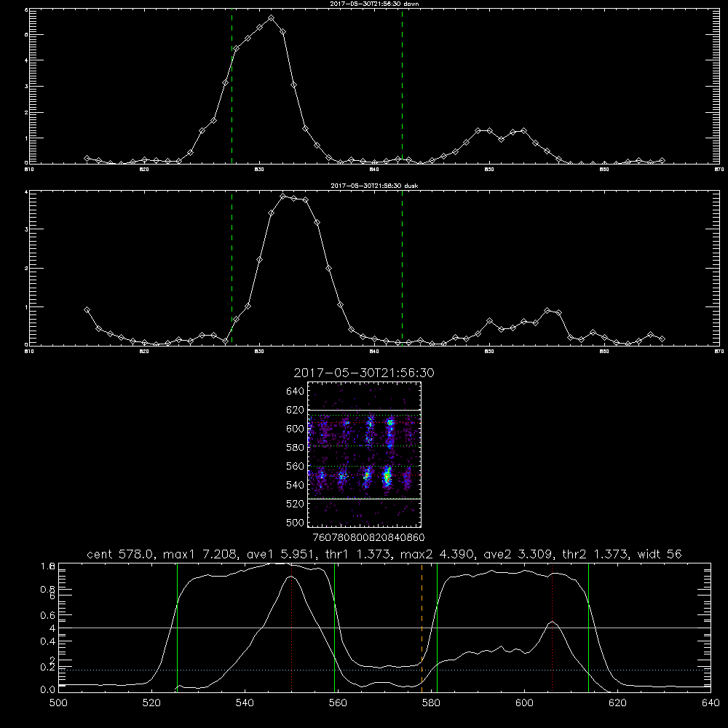
Task: Click the right green dashed line in dawn plot
Action: (402, 87)
